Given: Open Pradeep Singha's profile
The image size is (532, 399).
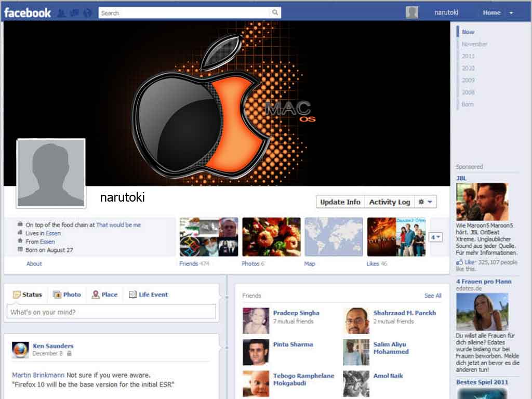Looking at the screenshot, I should click(296, 313).
